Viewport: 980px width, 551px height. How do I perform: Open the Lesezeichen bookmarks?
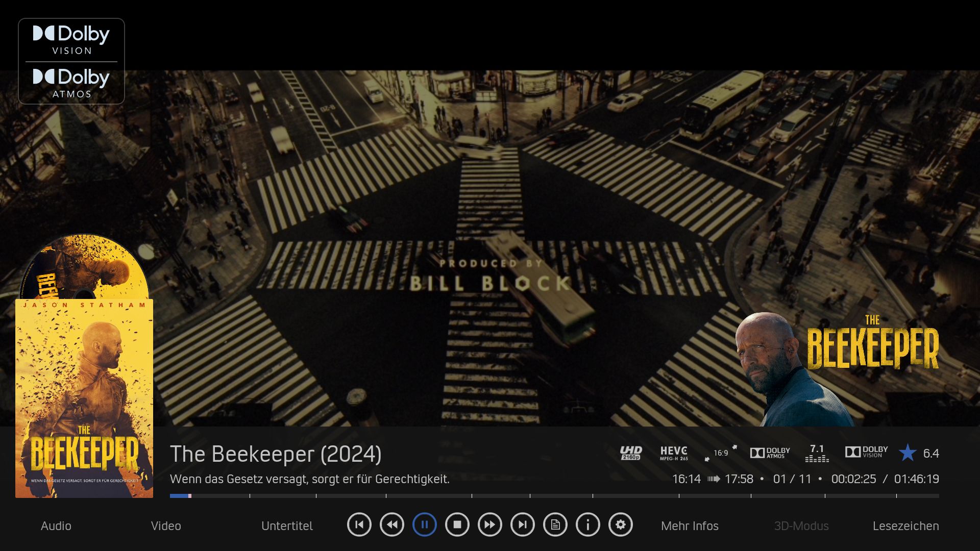(905, 525)
